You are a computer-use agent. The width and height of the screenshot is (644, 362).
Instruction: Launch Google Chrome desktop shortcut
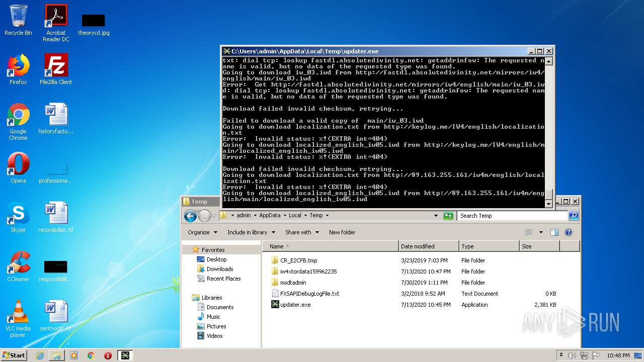18,122
